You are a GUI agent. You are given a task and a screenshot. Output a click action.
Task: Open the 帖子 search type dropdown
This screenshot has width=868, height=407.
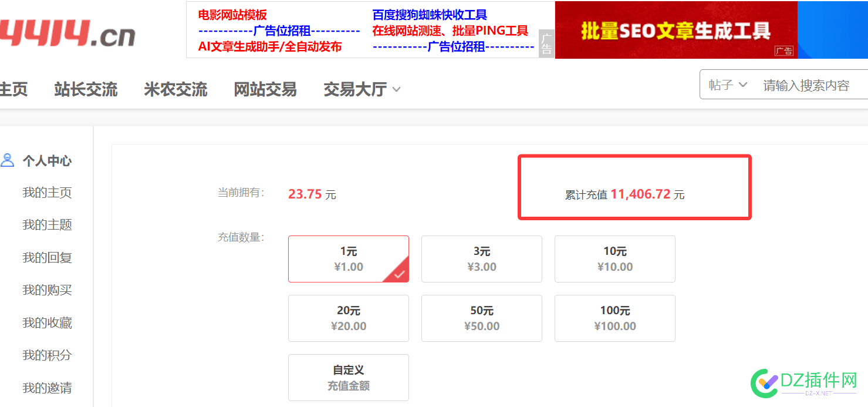coord(728,85)
